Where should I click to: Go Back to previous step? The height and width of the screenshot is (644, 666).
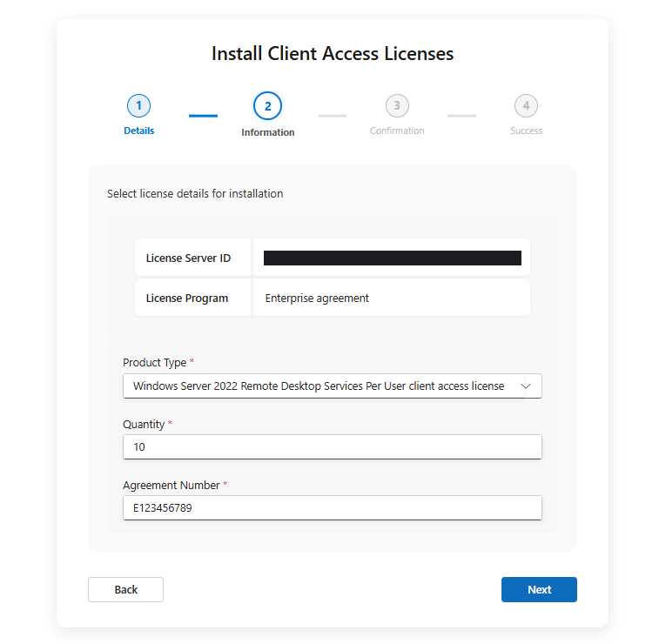(125, 590)
